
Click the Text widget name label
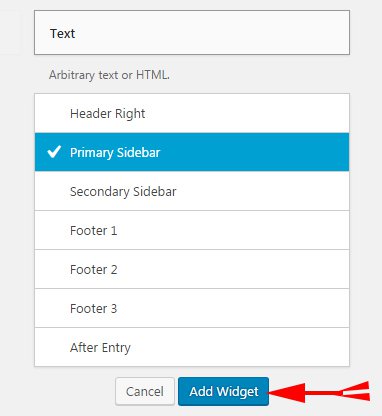pyautogui.click(x=62, y=33)
